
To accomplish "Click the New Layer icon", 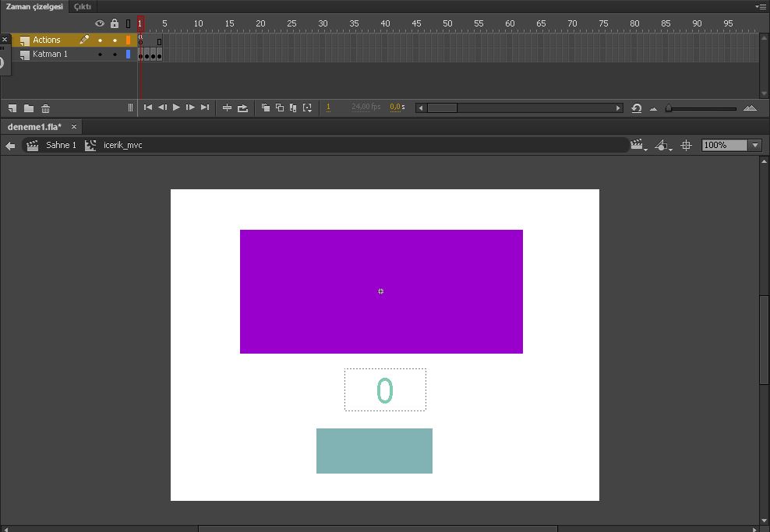I will pos(12,108).
